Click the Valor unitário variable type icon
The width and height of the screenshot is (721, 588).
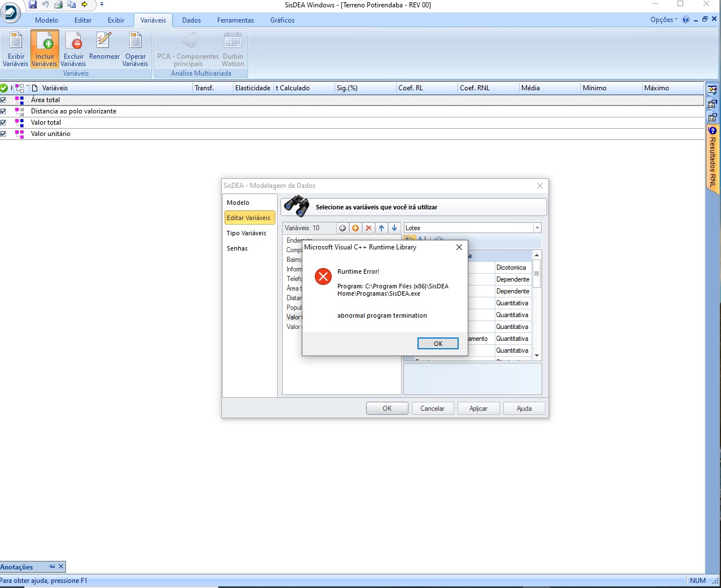pos(20,134)
